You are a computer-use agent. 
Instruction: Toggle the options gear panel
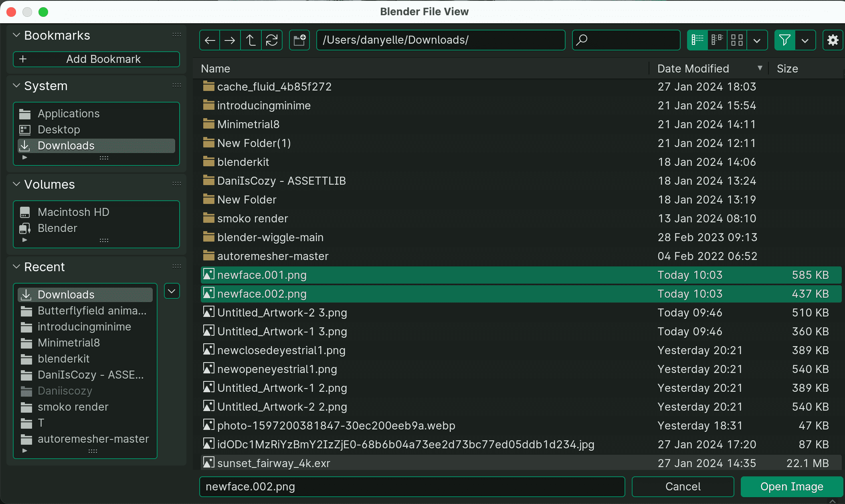click(x=833, y=40)
